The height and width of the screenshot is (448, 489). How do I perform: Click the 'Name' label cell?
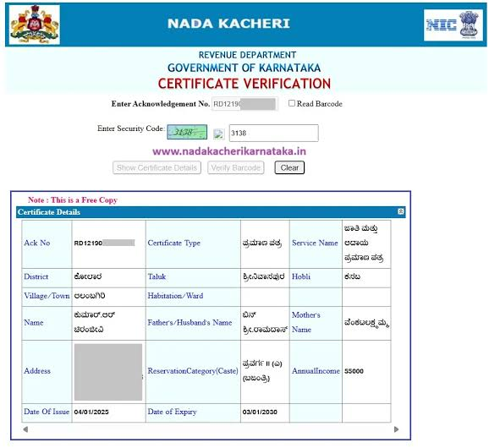(47, 323)
